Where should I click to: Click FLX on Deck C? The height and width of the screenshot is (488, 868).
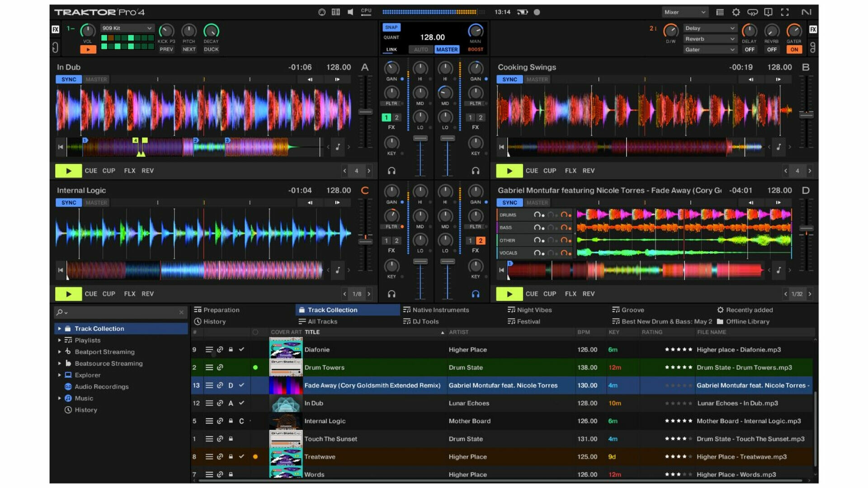(x=130, y=294)
